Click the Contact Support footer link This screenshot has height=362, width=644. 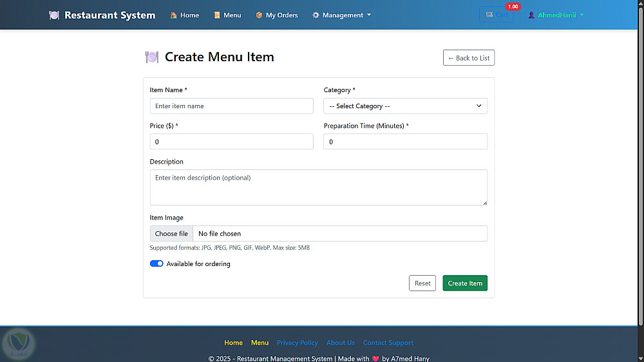(x=388, y=343)
